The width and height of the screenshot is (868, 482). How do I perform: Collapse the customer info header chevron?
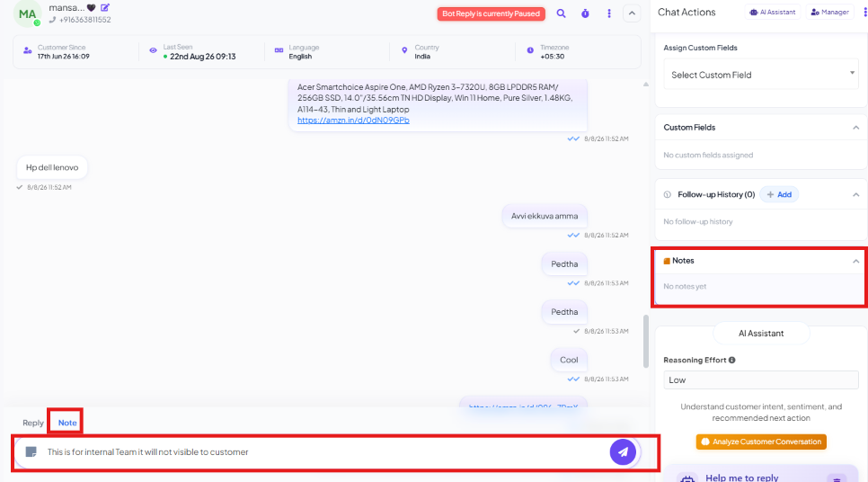[x=632, y=13]
